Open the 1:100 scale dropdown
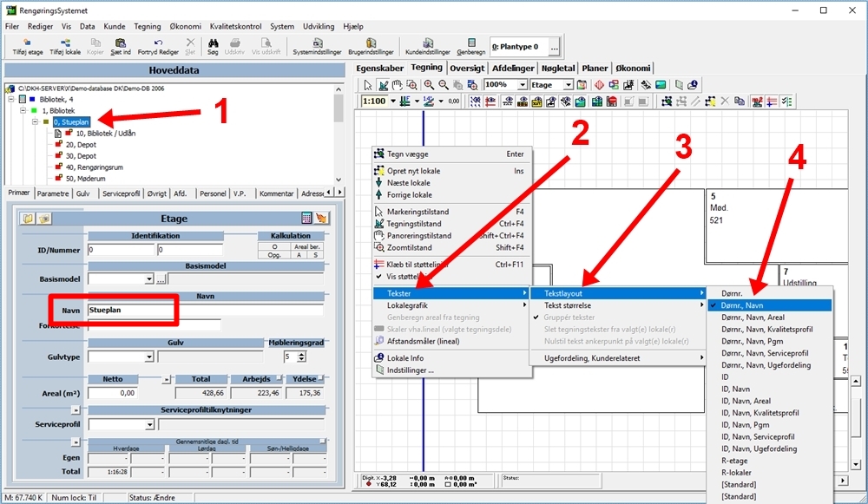 [393, 101]
